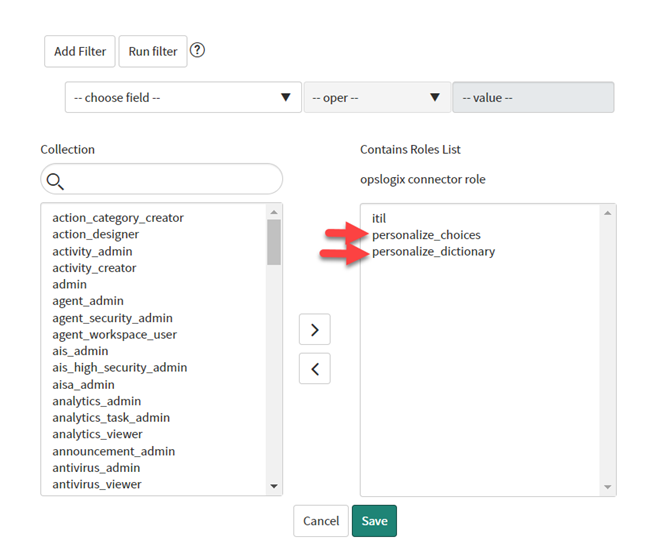Click Collection list scrollbar down arrow
Image resolution: width=670 pixels, height=556 pixels.
tap(274, 486)
